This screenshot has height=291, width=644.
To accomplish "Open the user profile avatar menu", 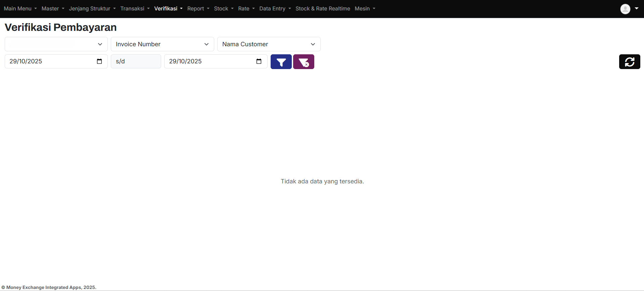I will coord(629,9).
